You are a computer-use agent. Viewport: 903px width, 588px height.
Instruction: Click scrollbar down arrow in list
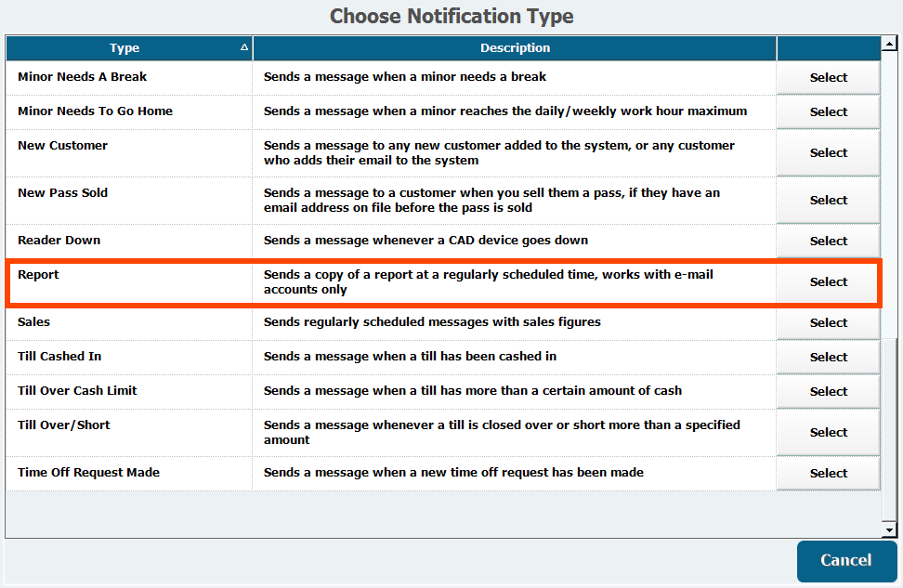889,529
